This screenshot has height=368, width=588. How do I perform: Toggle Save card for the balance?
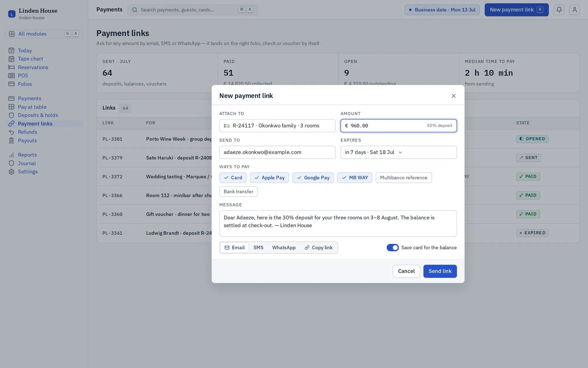coord(392,248)
